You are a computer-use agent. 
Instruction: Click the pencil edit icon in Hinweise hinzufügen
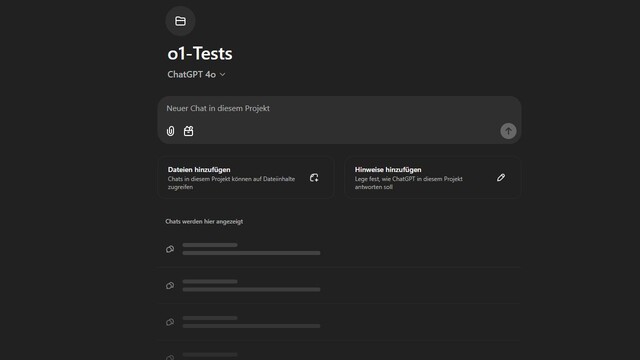[501, 178]
